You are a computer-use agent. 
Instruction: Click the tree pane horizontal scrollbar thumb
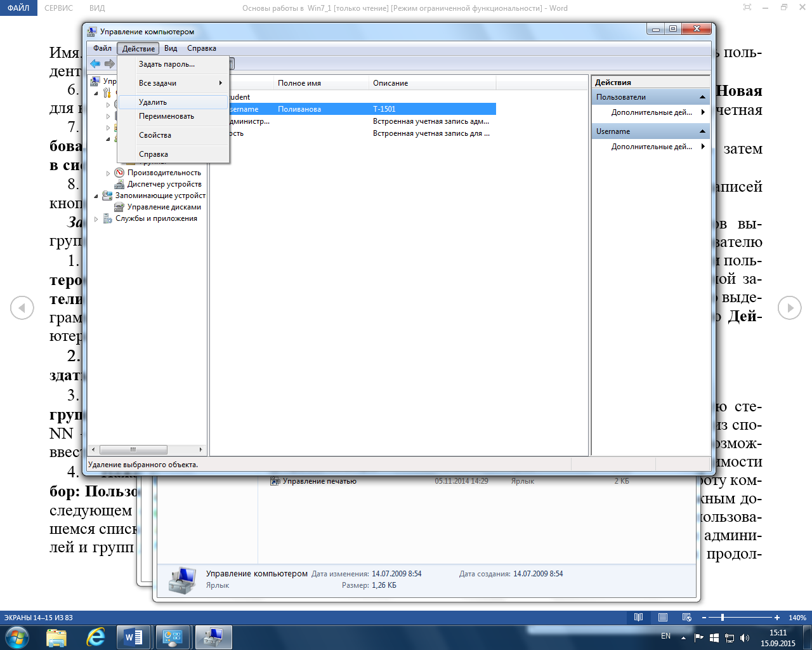tap(133, 449)
